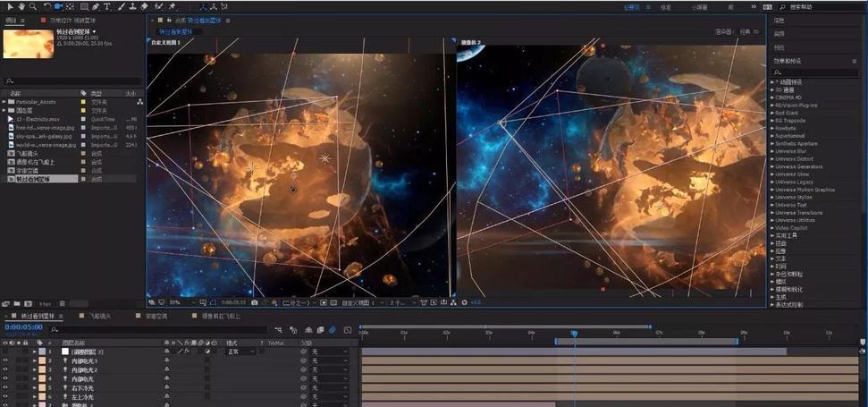The image size is (868, 407).
Task: Select the Pen tool
Action: point(96,6)
